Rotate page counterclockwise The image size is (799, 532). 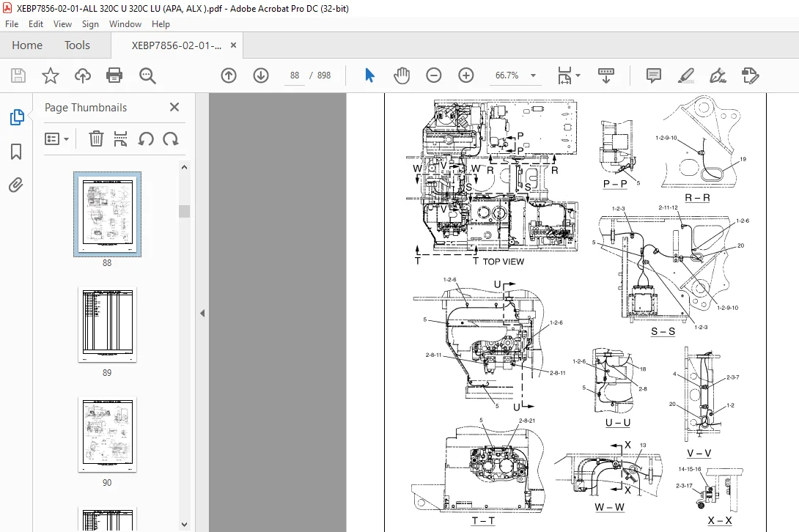146,138
